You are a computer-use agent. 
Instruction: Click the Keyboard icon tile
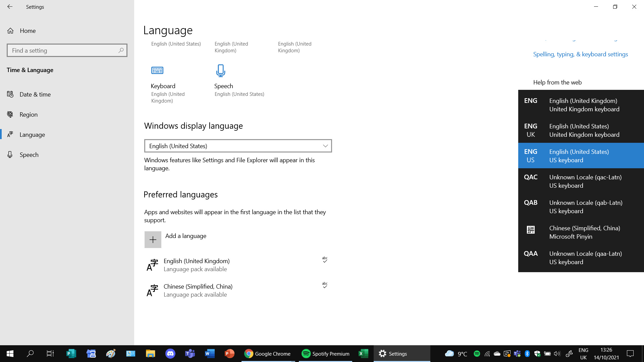pyautogui.click(x=157, y=71)
